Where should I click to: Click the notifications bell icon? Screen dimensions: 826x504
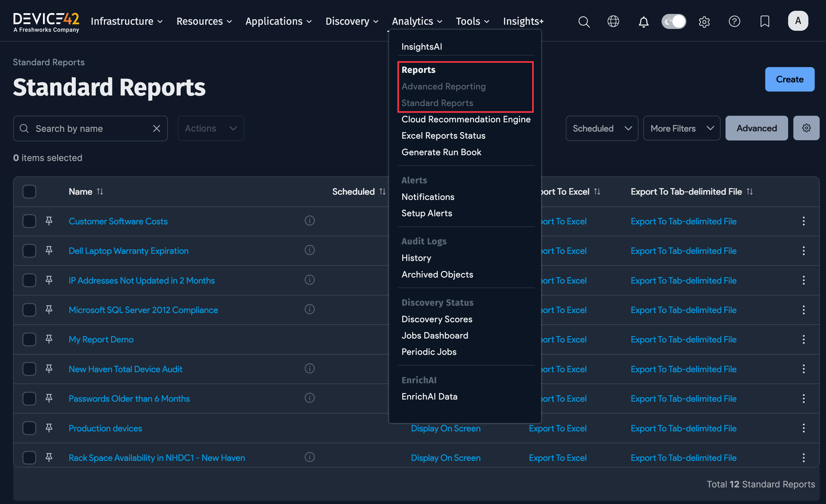click(643, 22)
